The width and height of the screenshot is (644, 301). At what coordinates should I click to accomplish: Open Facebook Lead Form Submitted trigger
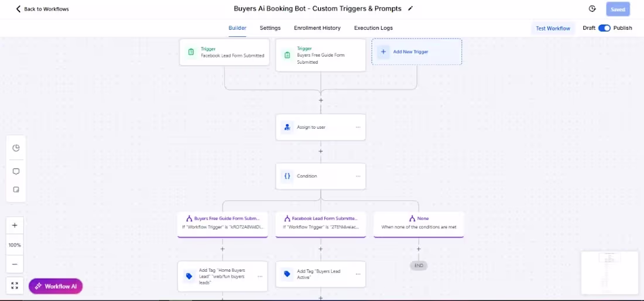(x=224, y=52)
